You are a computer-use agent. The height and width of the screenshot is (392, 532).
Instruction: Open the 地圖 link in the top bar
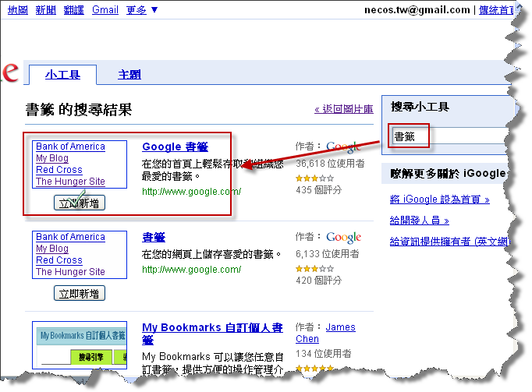18,10
